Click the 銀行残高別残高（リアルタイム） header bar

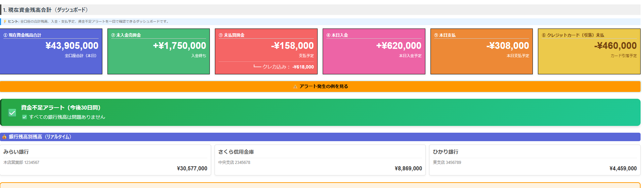pos(320,137)
